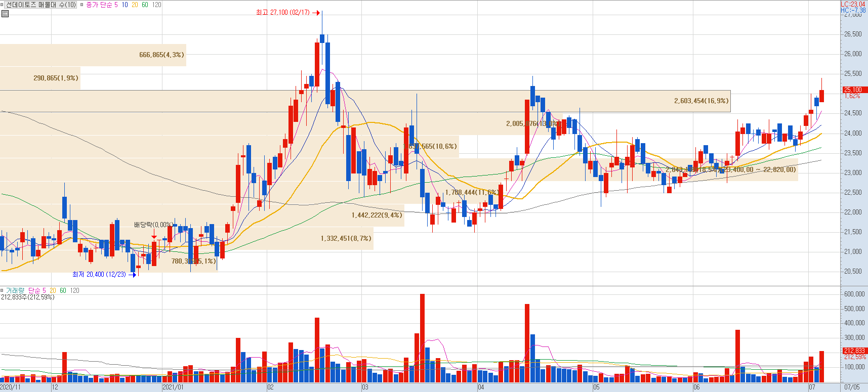Select the 20-day price moving average legend
This screenshot has width=868, height=392.
(x=135, y=5)
